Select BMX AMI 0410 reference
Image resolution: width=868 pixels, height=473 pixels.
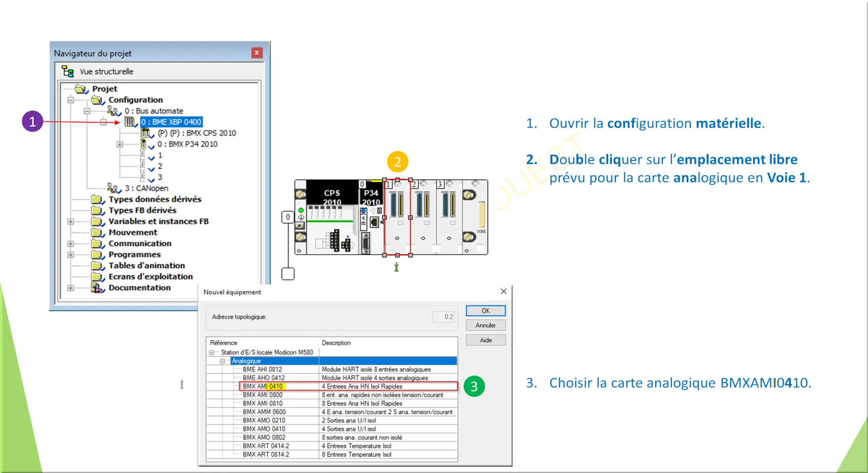[x=262, y=387]
